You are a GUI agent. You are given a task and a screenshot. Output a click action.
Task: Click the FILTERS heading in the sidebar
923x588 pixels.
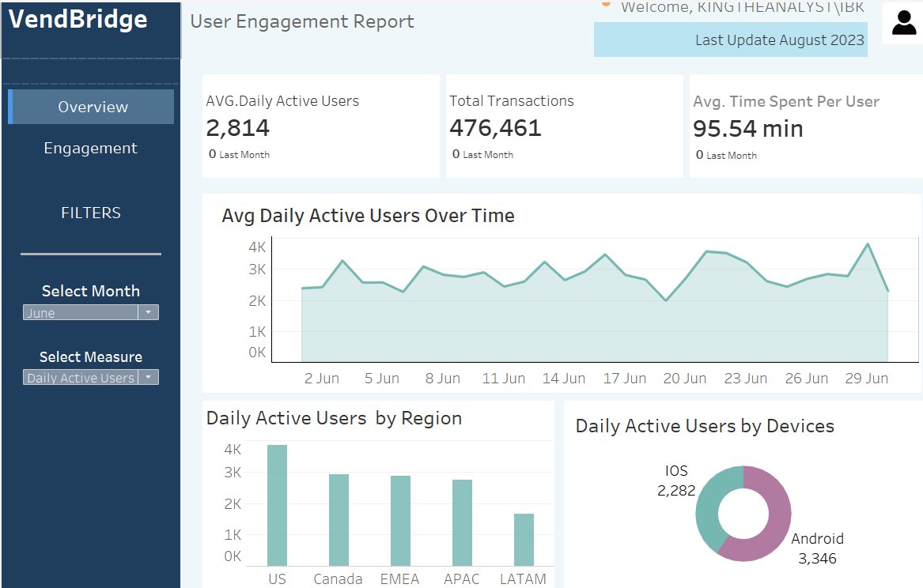90,212
